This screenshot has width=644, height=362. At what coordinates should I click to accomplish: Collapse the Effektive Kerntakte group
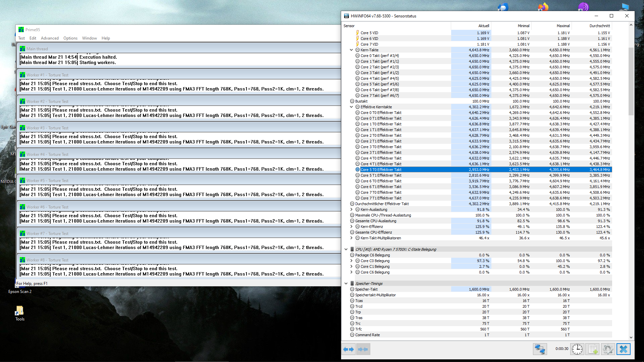(351, 107)
